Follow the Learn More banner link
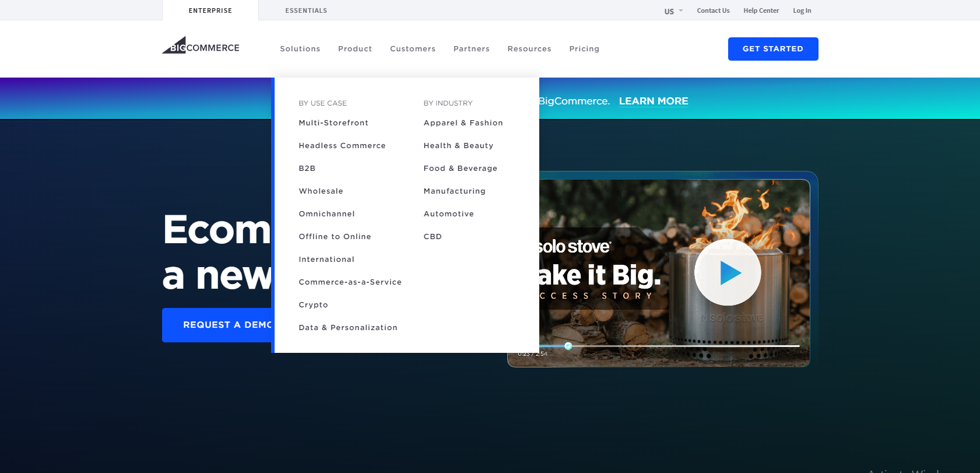 click(654, 101)
